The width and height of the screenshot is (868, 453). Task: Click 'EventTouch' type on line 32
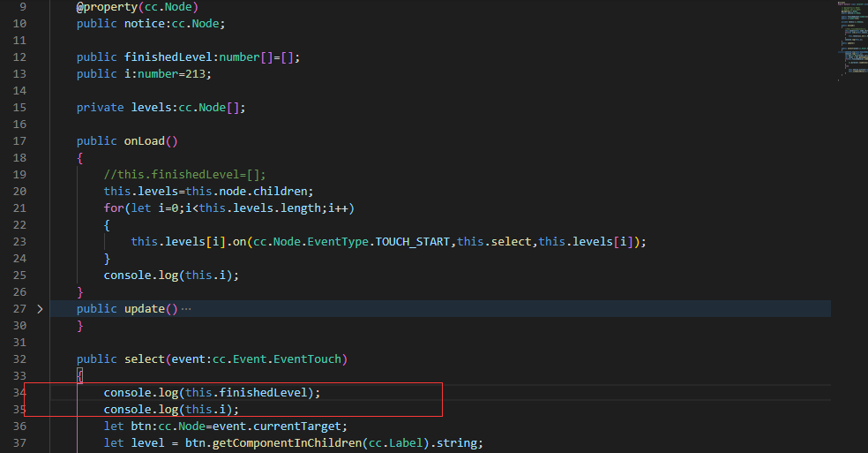pos(307,359)
